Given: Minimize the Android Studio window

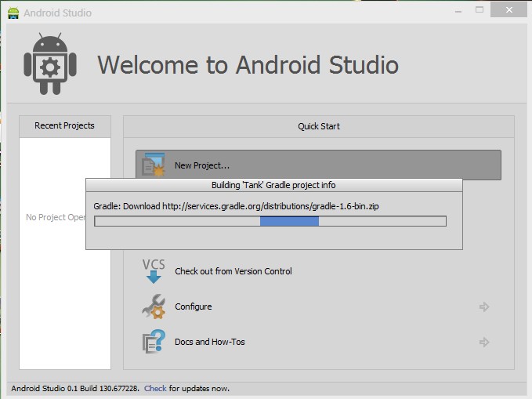Looking at the screenshot, I should (x=458, y=11).
